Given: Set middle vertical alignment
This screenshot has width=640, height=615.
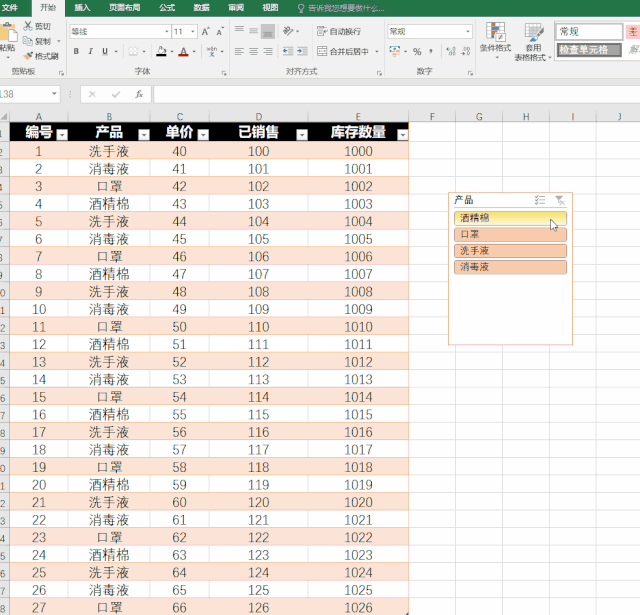Looking at the screenshot, I should point(253,31).
